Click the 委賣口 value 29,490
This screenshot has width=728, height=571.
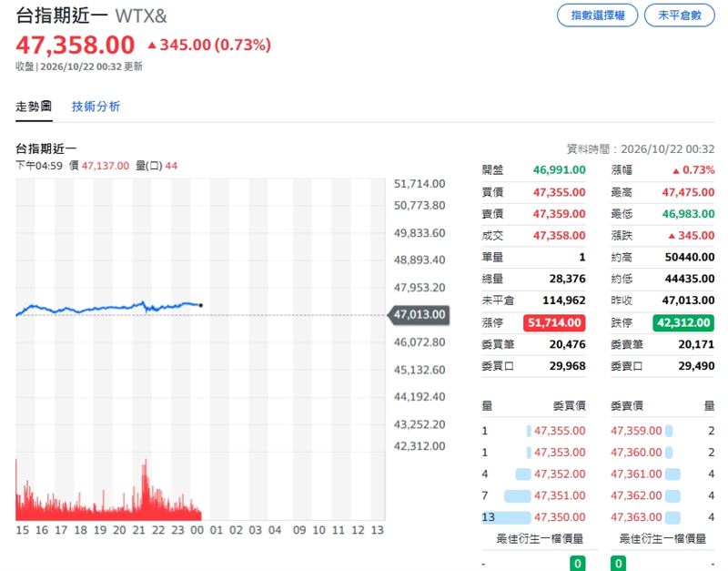tap(696, 366)
